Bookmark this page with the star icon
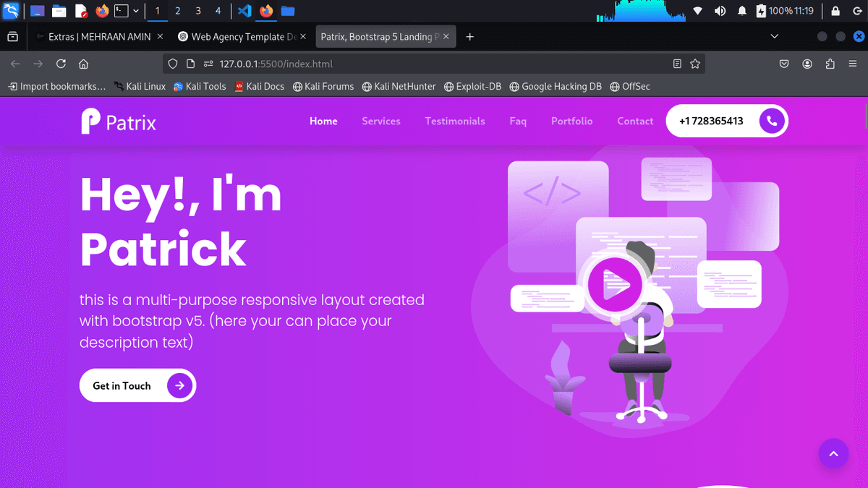 (695, 64)
